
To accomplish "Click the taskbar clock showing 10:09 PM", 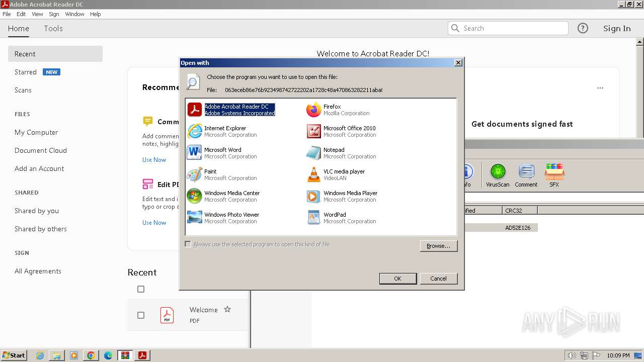I will click(x=618, y=355).
